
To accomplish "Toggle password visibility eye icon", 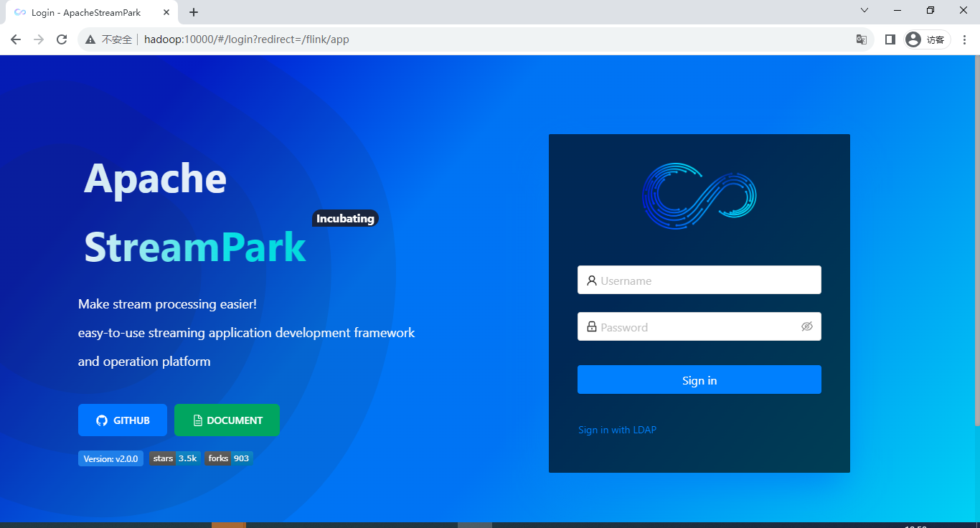I will pyautogui.click(x=807, y=326).
